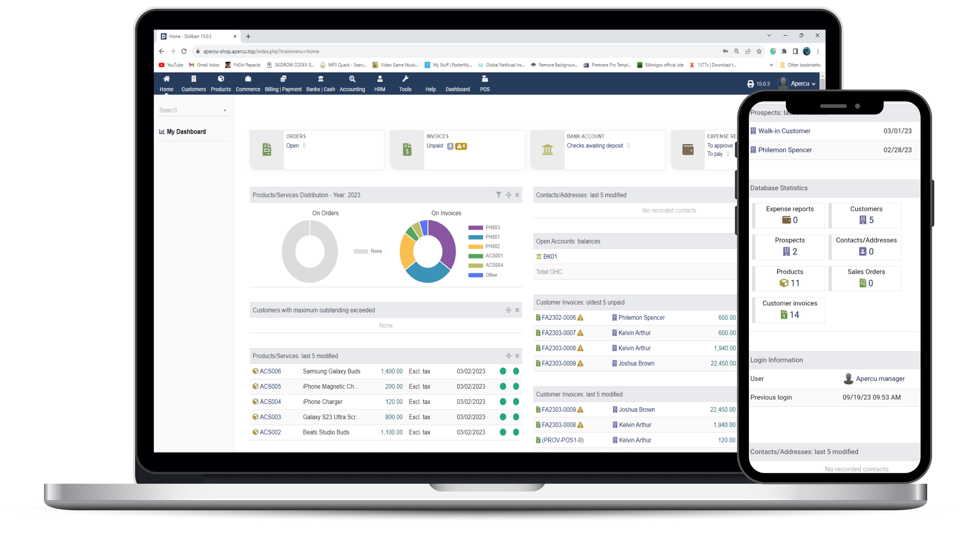
Task: Click the Bank Account building icon
Action: (x=547, y=149)
